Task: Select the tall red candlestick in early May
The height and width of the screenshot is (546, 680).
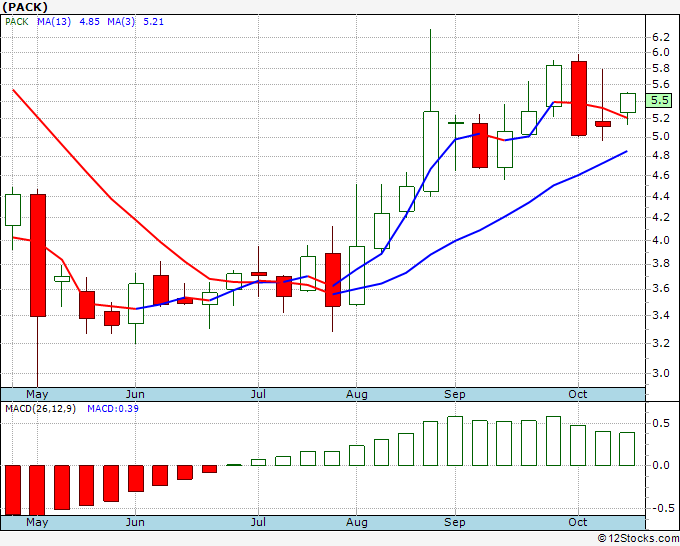Action: 38,255
